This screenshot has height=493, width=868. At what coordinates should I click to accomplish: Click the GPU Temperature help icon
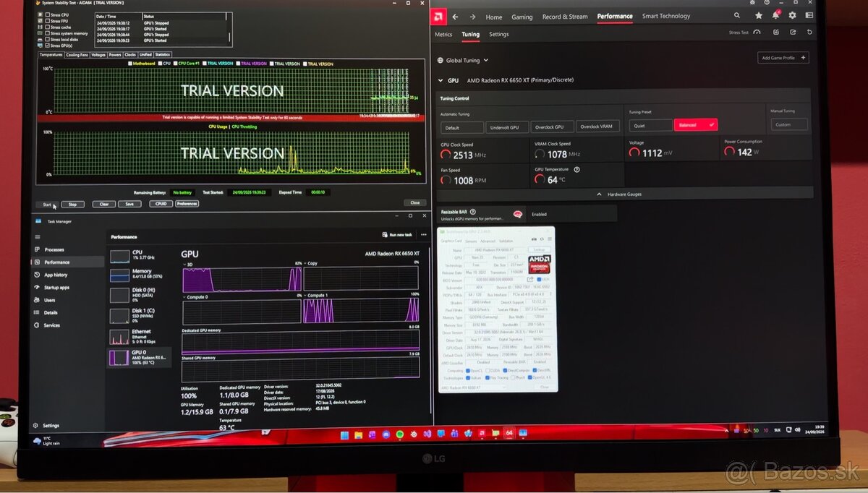coord(576,169)
